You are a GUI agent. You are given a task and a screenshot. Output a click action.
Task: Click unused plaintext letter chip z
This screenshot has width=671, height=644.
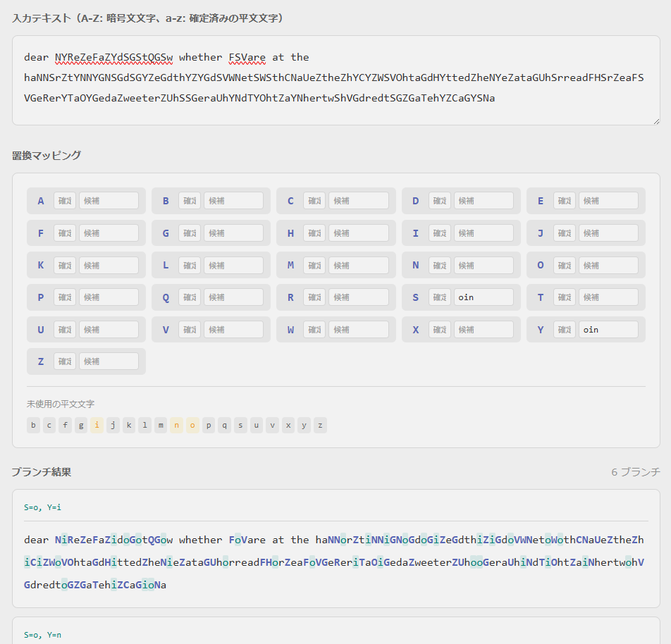[x=320, y=426]
